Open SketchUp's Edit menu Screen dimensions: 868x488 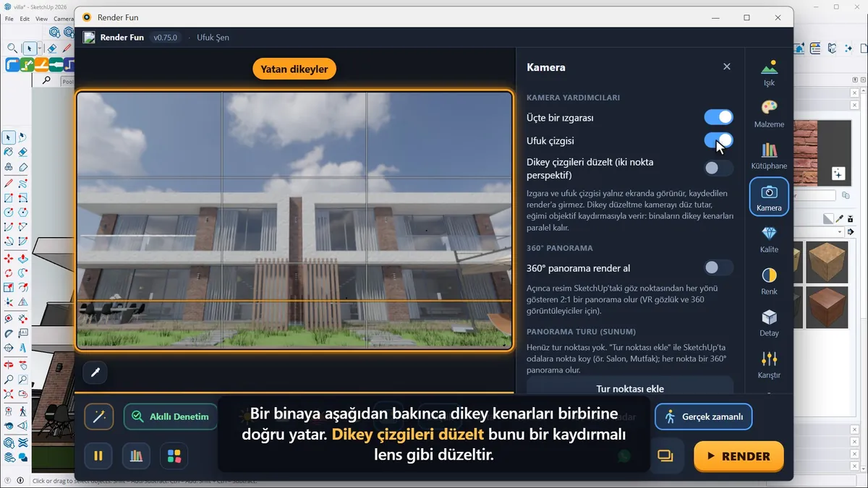point(25,19)
